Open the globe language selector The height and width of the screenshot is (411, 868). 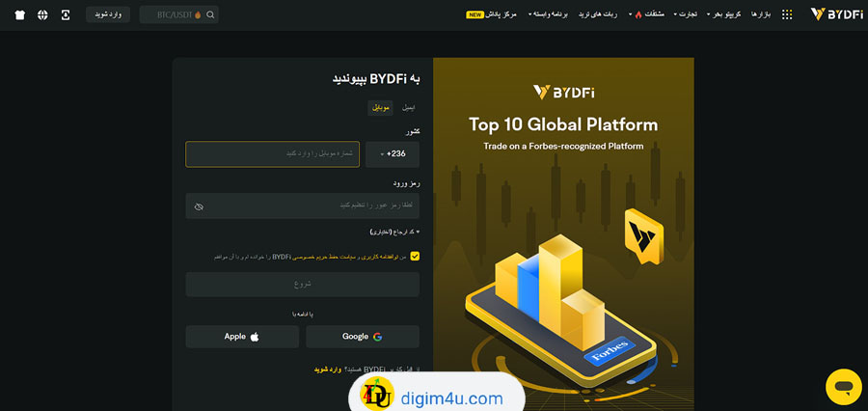tap(42, 15)
